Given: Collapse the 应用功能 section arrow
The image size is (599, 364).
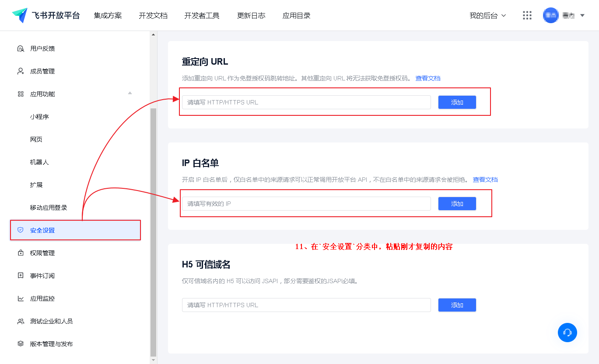Looking at the screenshot, I should tap(130, 93).
